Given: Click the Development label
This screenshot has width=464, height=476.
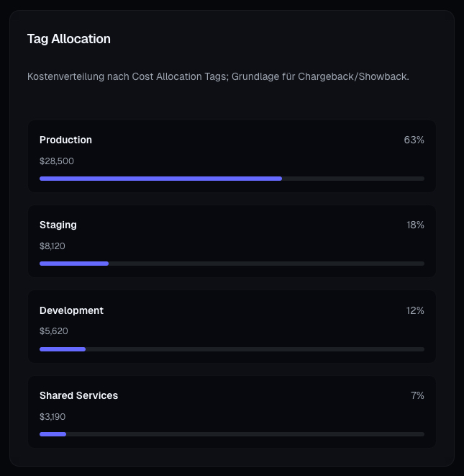Looking at the screenshot, I should [71, 310].
